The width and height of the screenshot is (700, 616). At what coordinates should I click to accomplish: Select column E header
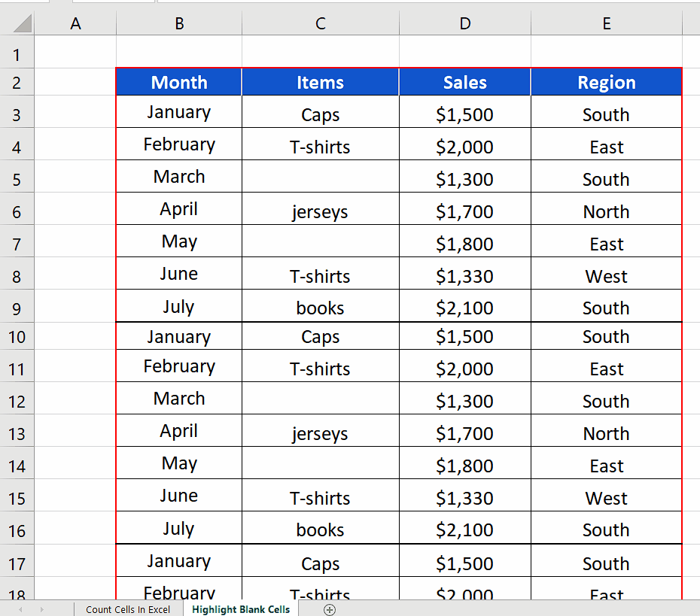coord(606,23)
